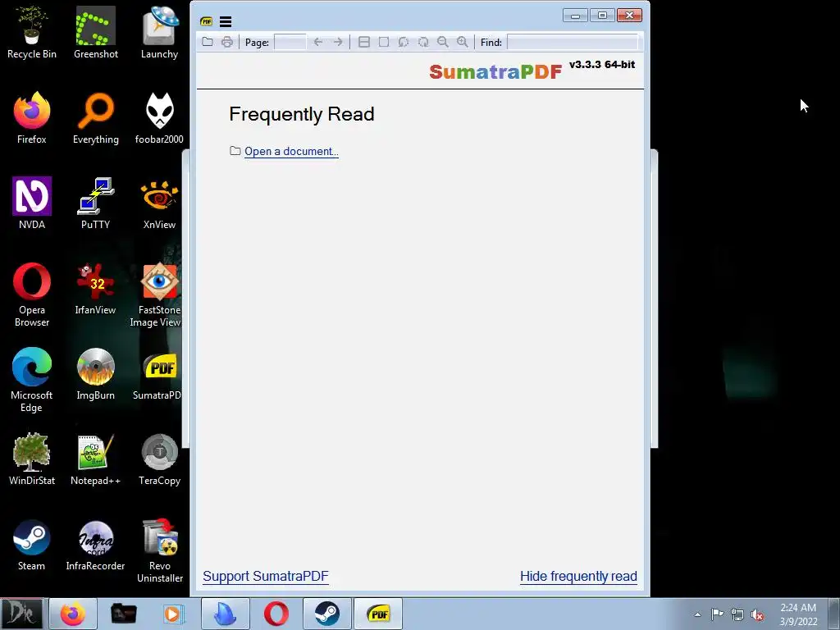Select the InfraRecorder desktop icon
The width and height of the screenshot is (840, 630).
point(96,545)
